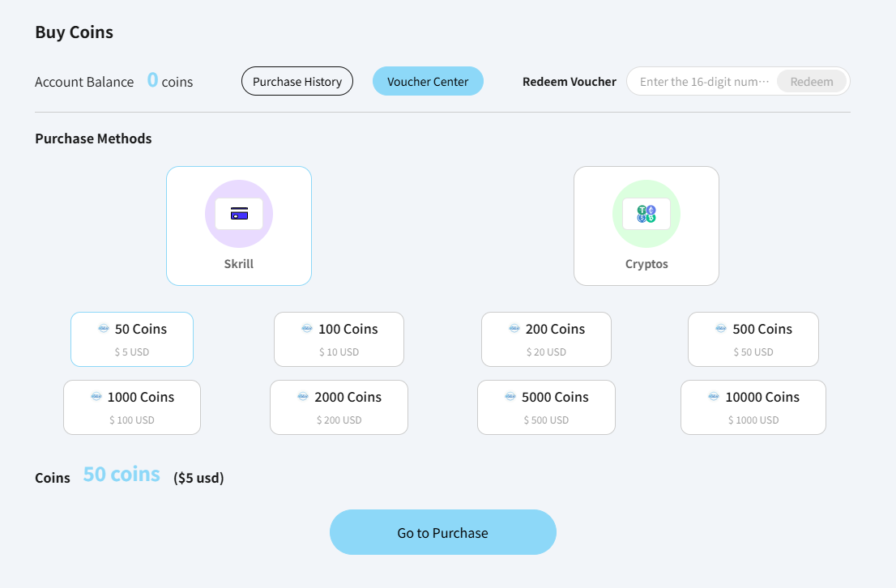896x588 pixels.
Task: Click the Purchase Methods heading
Action: [93, 138]
